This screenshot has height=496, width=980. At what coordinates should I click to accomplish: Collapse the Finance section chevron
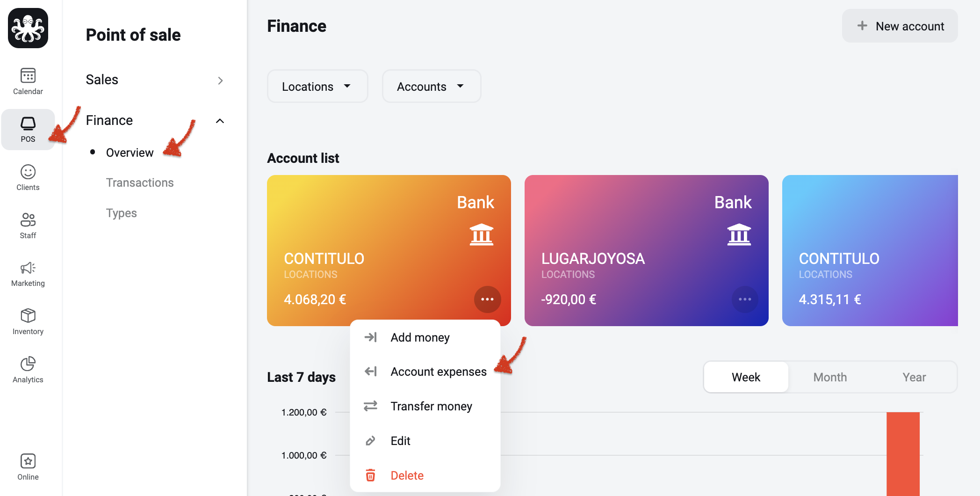pos(220,121)
